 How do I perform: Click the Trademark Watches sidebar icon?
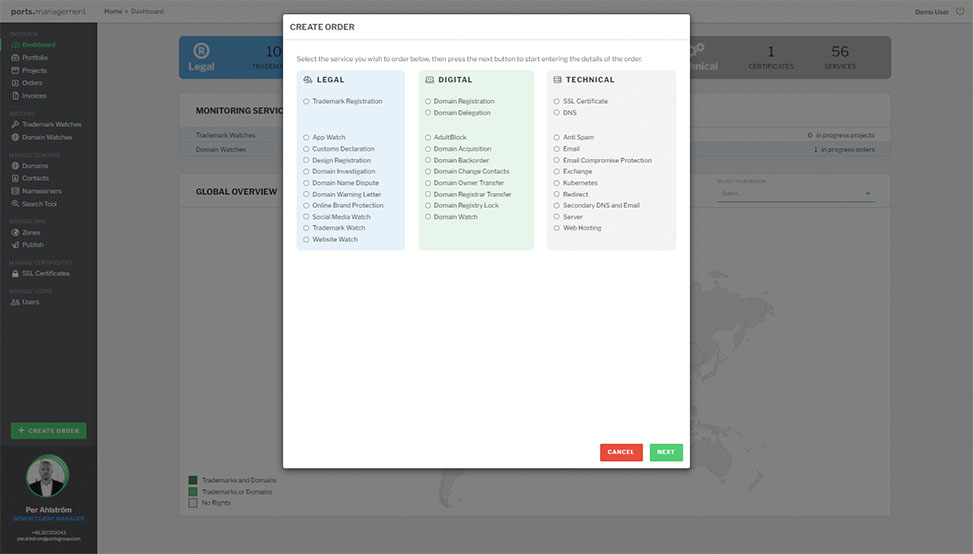pos(15,124)
